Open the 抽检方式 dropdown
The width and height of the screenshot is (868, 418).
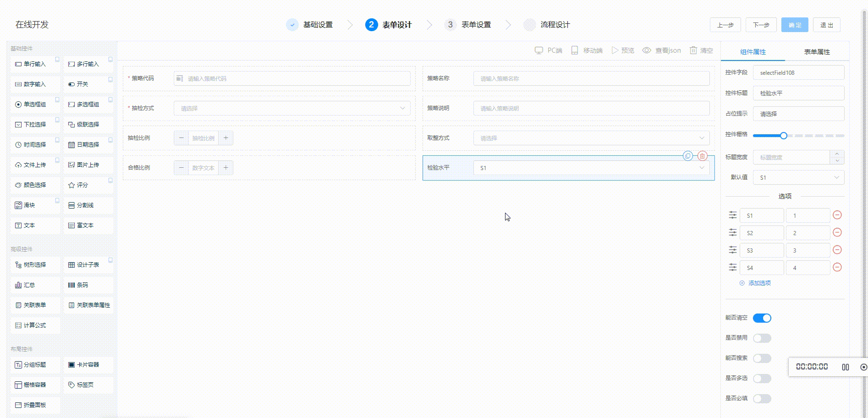coord(292,109)
